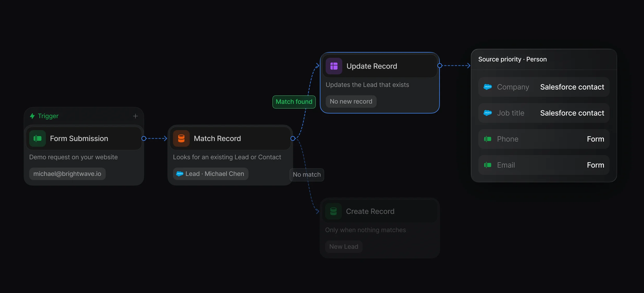The image size is (644, 293).
Task: Click the No new record chip
Action: [x=351, y=101]
